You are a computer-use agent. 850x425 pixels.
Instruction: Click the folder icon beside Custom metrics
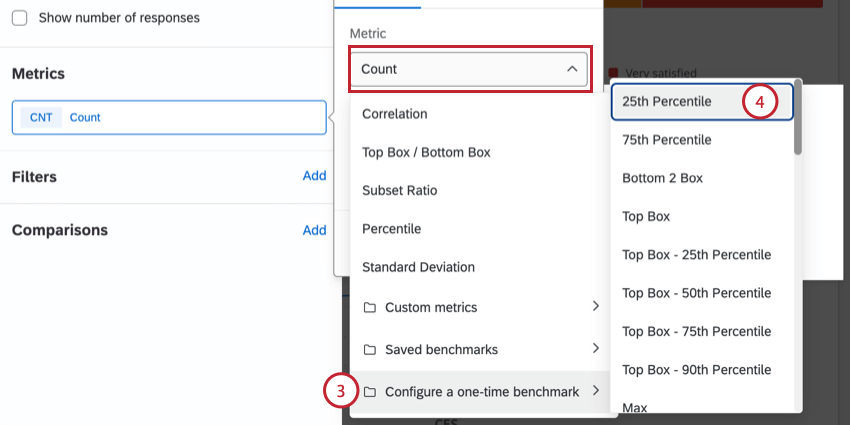pyautogui.click(x=369, y=307)
